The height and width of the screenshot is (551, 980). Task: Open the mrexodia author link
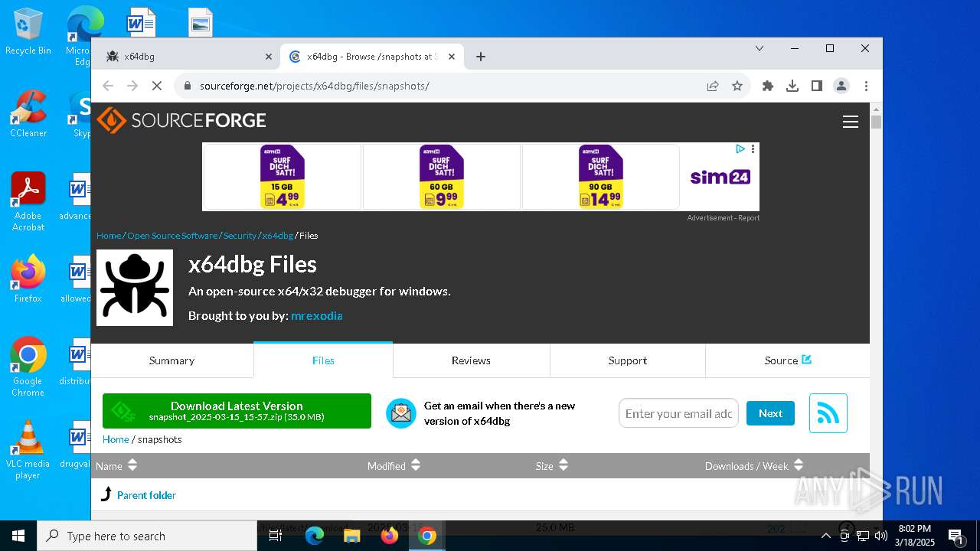[316, 315]
